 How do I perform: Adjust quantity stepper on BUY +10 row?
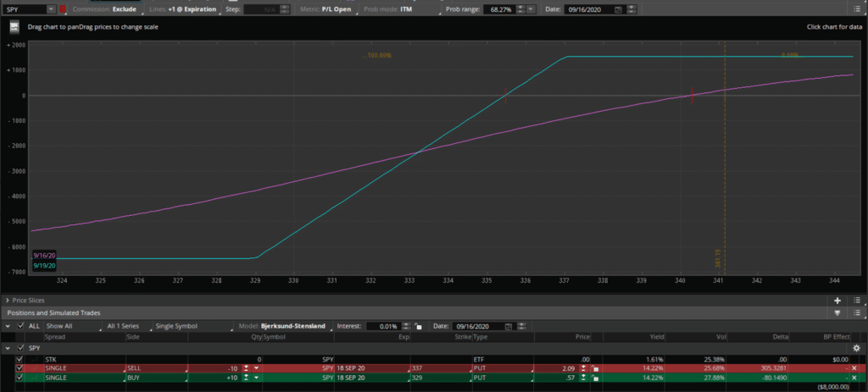246,378
